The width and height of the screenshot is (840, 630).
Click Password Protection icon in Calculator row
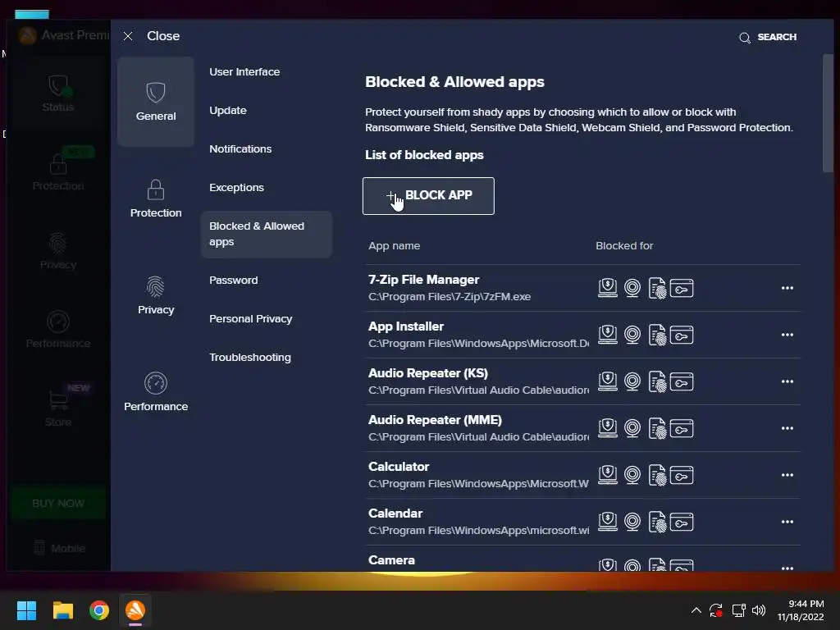coord(682,475)
